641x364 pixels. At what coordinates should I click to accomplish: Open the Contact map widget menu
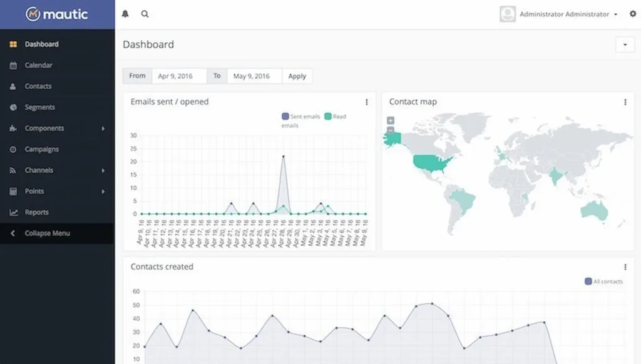tap(625, 101)
